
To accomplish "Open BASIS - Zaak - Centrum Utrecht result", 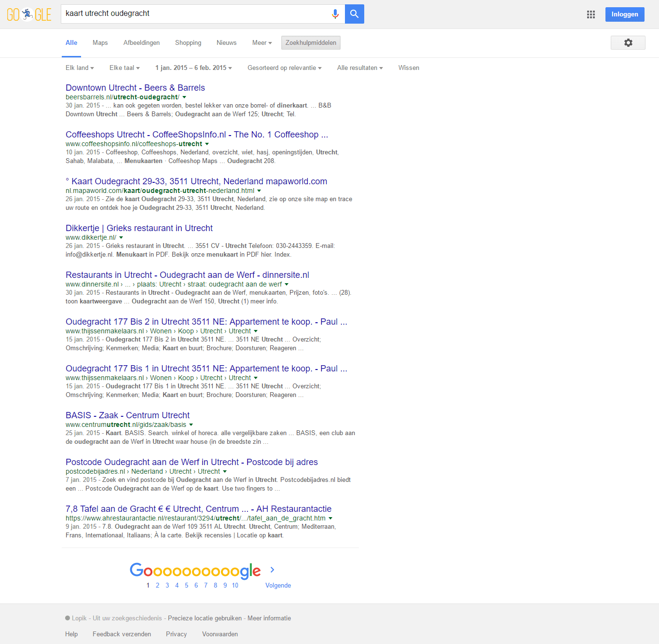I will (127, 415).
